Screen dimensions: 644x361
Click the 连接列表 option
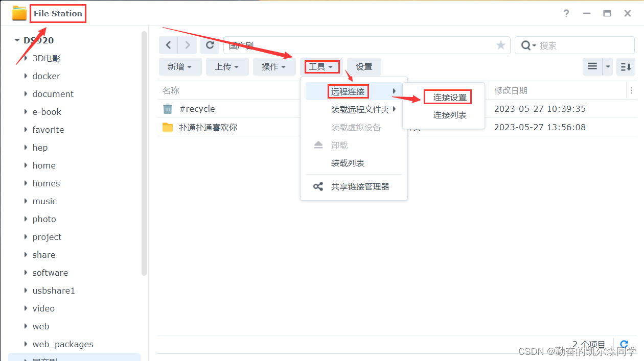(449, 115)
